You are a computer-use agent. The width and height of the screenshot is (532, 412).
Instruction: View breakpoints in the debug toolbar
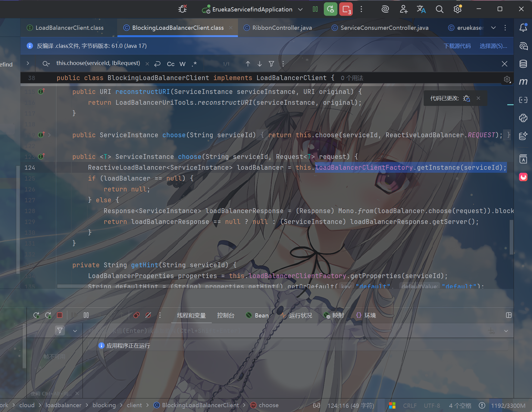click(136, 315)
